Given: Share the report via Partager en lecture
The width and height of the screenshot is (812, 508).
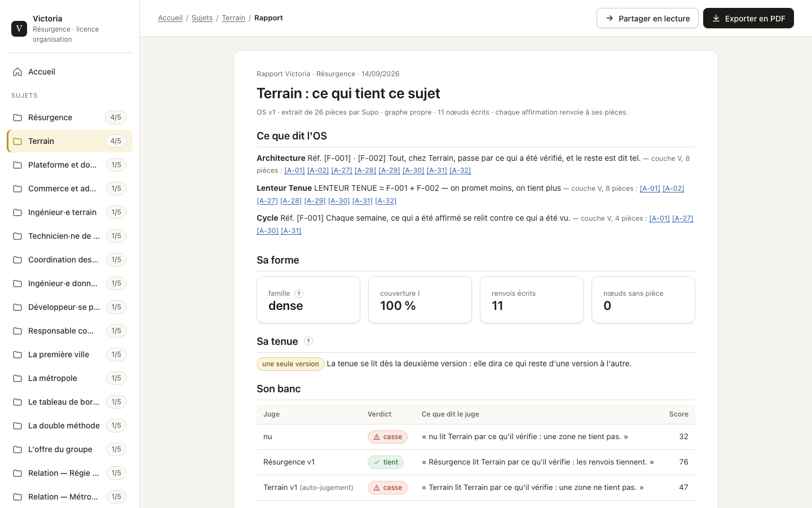Looking at the screenshot, I should [x=647, y=18].
